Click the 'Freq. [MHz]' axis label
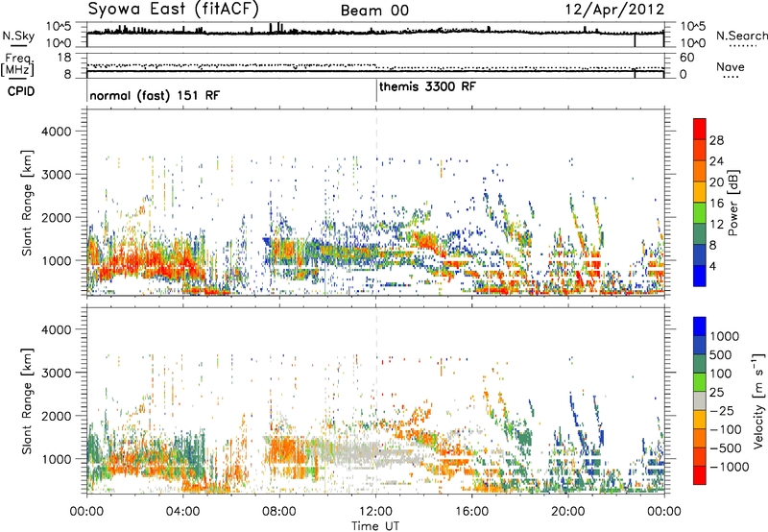 [x=17, y=65]
